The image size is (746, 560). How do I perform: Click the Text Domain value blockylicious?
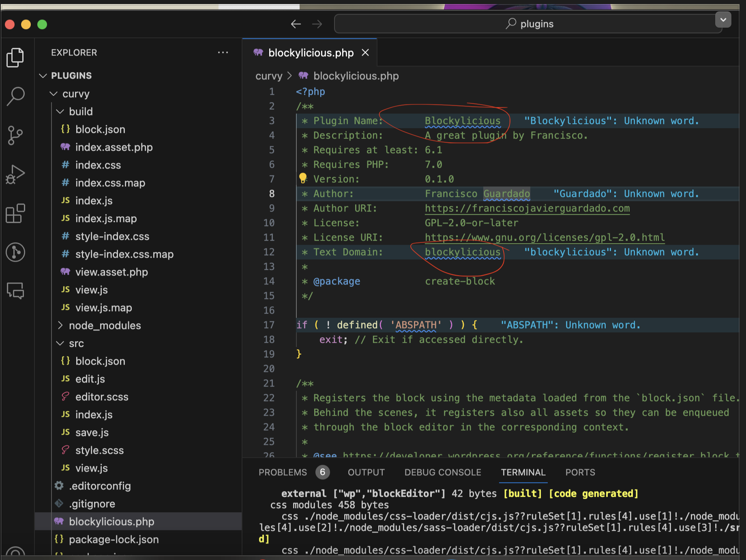(x=463, y=252)
